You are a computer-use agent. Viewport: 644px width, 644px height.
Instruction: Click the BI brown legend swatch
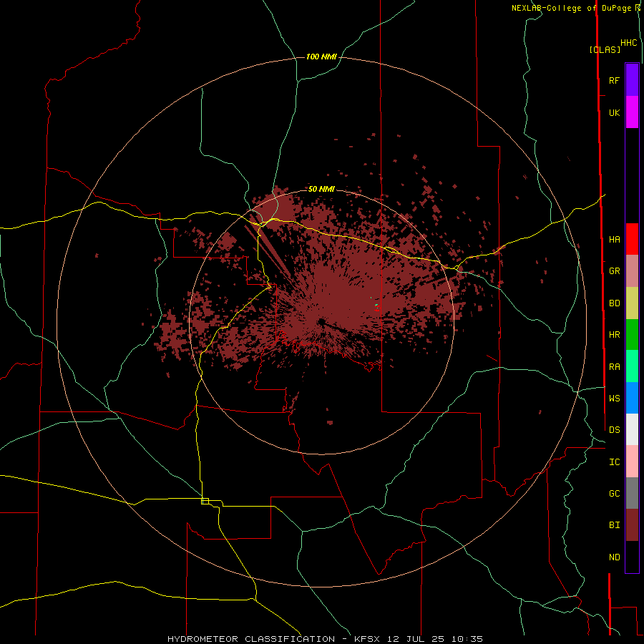click(x=632, y=525)
